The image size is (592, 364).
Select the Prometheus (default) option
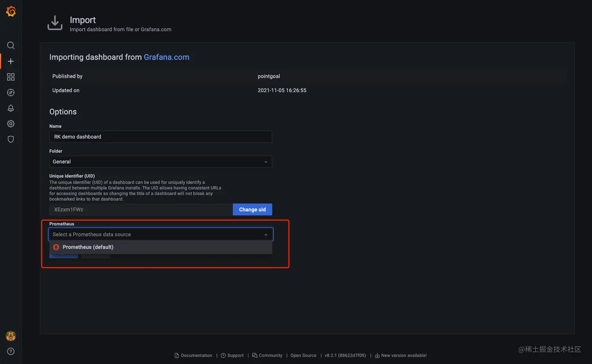[x=161, y=247]
